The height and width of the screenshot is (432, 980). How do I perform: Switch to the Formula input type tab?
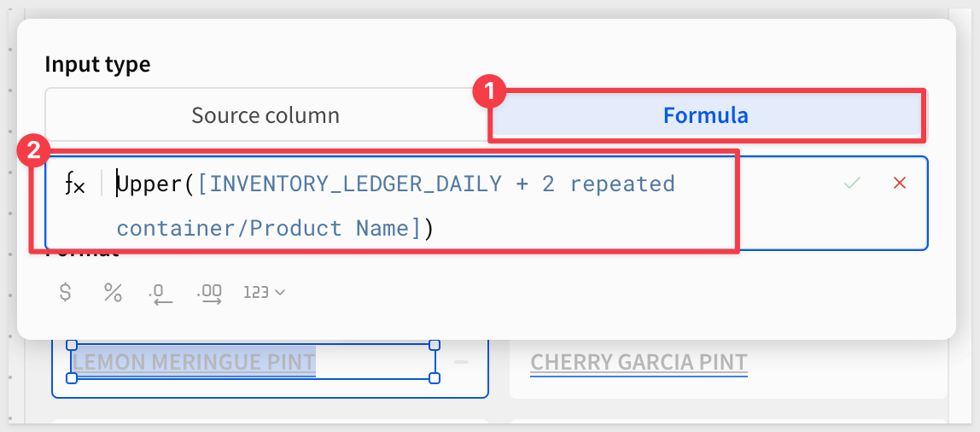tap(705, 115)
